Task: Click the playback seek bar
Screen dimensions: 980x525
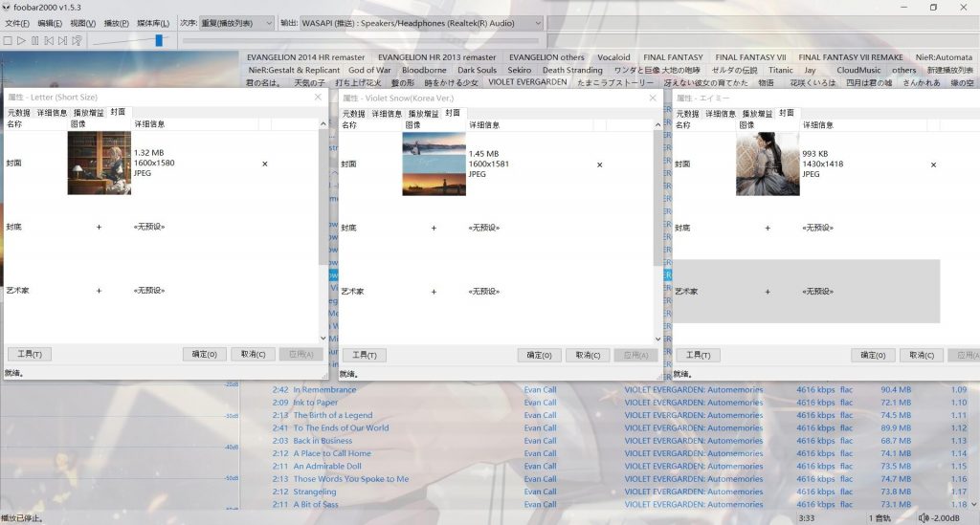Action: coord(361,40)
